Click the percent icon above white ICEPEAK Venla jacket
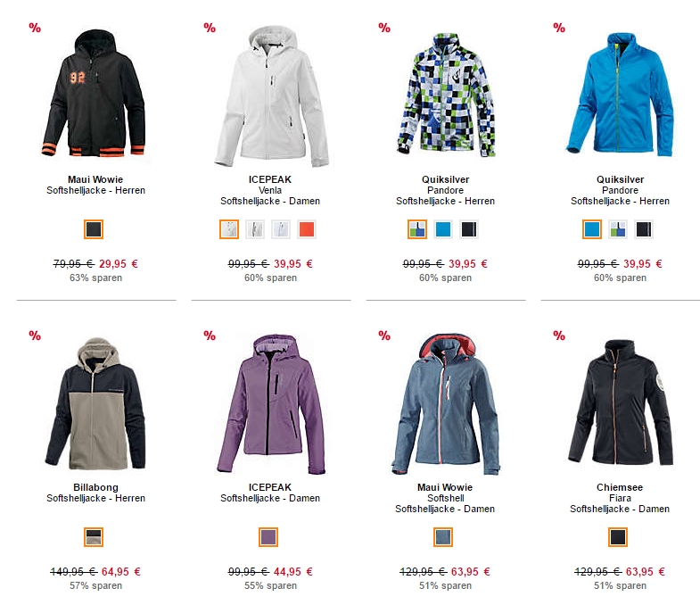 210,28
